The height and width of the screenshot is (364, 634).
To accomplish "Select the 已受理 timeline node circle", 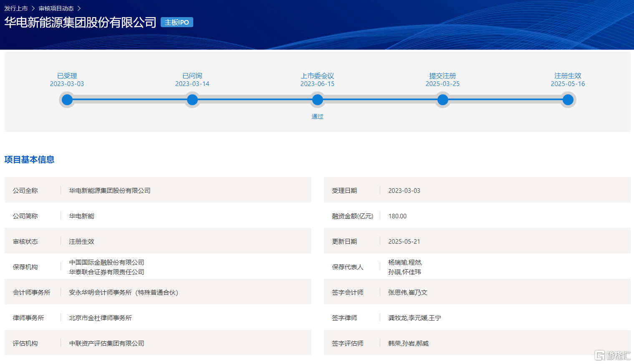I will 67,100.
